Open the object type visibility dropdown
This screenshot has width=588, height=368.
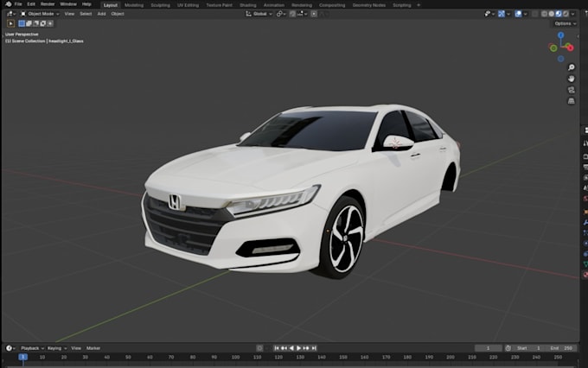coord(489,14)
